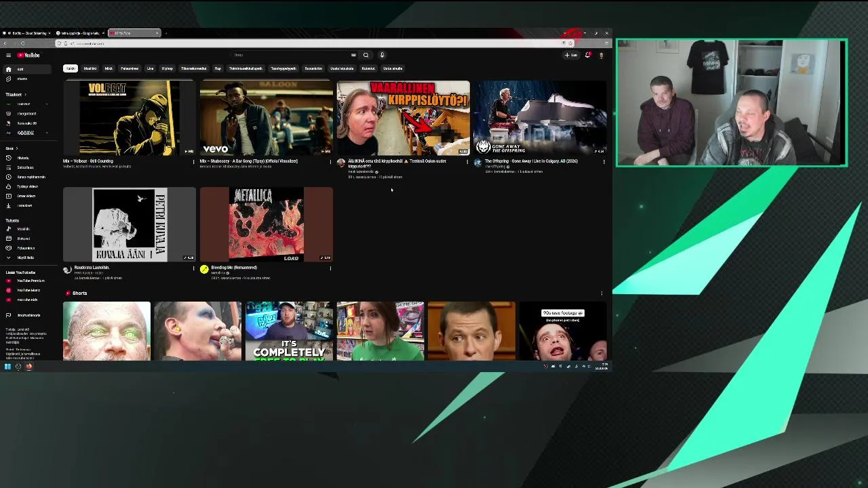
Task: Open the Kuvaja Ääni thumbnail
Action: click(x=130, y=224)
